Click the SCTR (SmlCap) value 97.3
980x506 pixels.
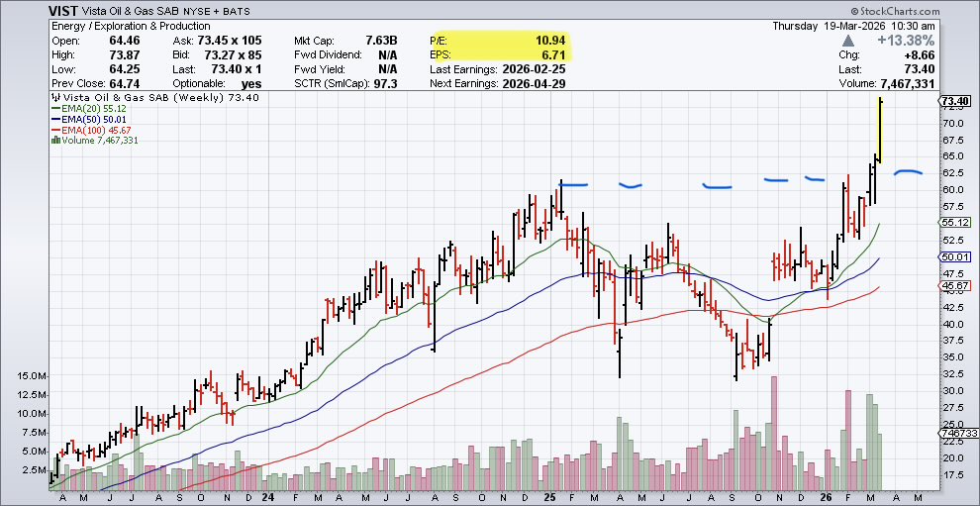(x=387, y=84)
